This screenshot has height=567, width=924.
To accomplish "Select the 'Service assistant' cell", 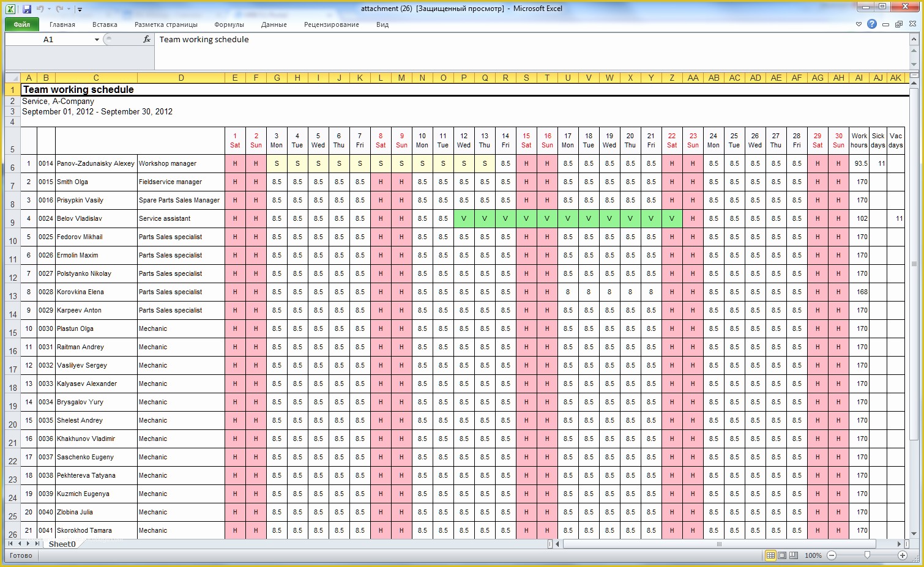I will (x=181, y=218).
